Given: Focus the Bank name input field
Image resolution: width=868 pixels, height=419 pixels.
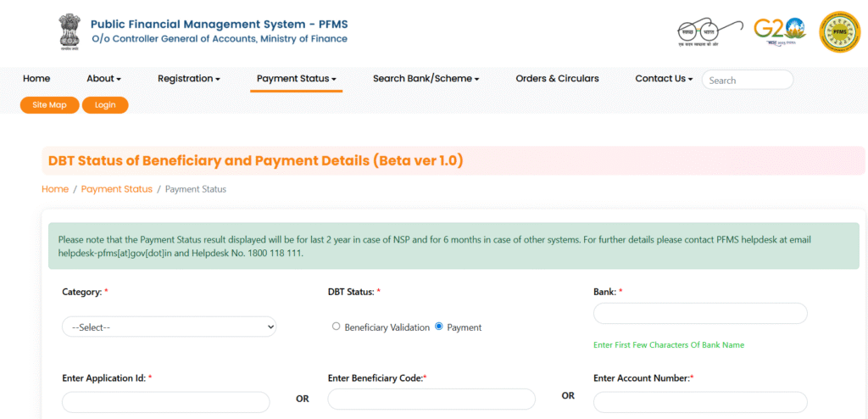Looking at the screenshot, I should [700, 313].
